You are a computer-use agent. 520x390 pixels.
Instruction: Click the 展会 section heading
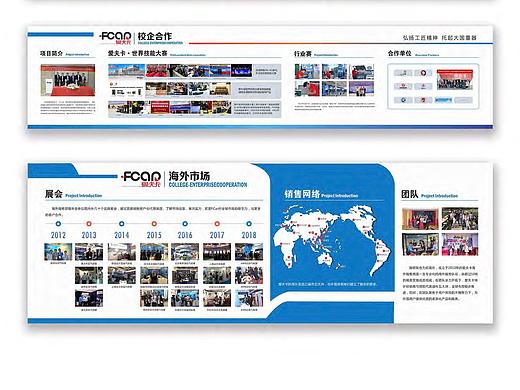coord(54,194)
